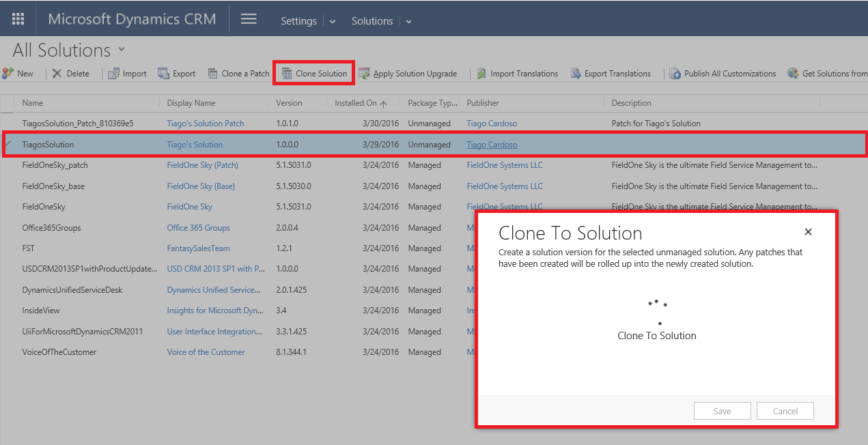
Task: Expand the Solutions dropdown arrow
Action: (408, 21)
